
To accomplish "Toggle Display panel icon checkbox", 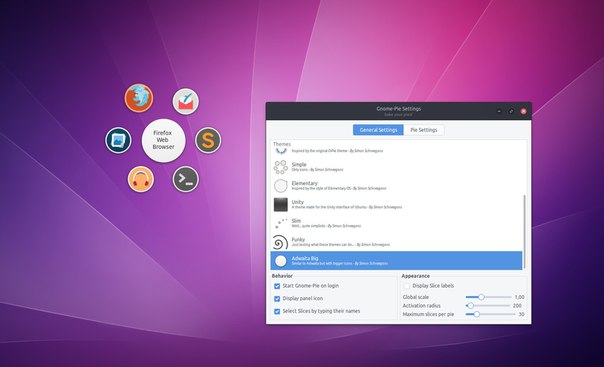I will [277, 298].
